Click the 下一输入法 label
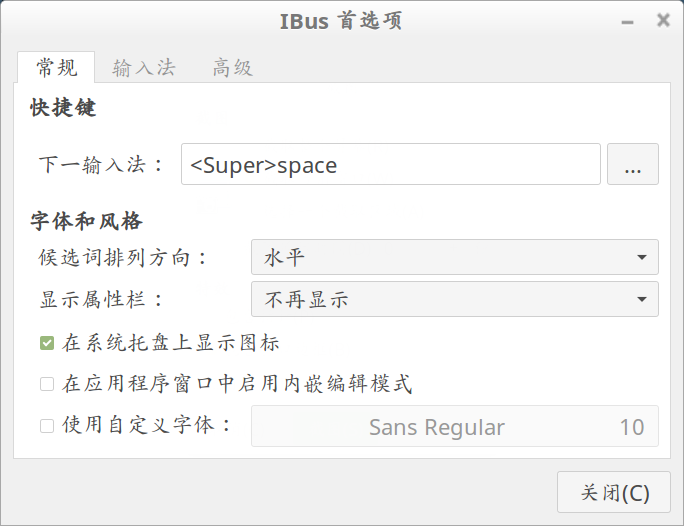Image resolution: width=684 pixels, height=526 pixels. 102,165
